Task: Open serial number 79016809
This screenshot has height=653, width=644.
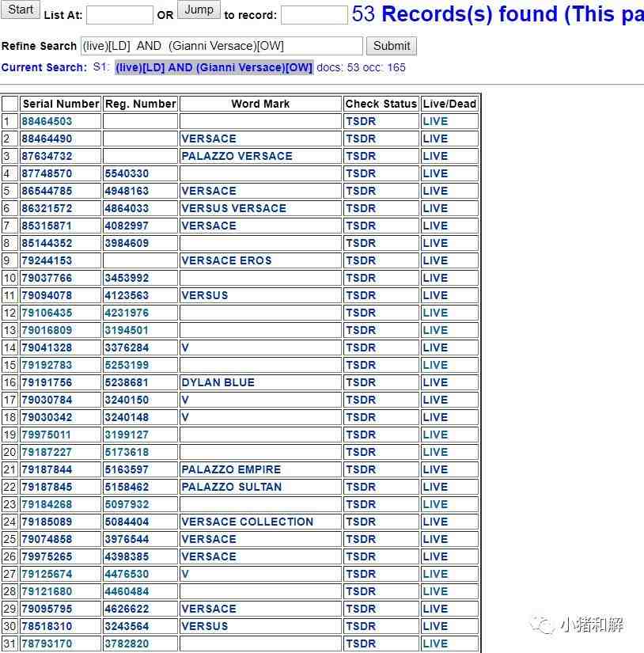Action: coord(47,330)
